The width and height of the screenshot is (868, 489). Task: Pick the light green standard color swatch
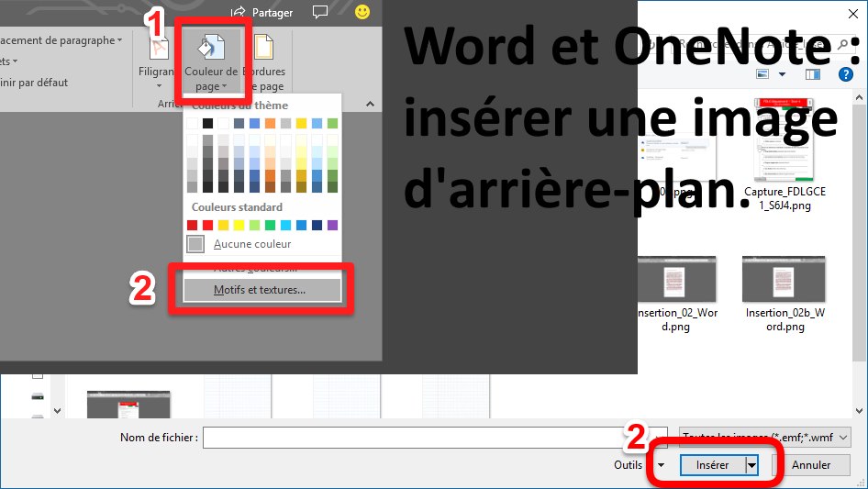click(x=254, y=225)
